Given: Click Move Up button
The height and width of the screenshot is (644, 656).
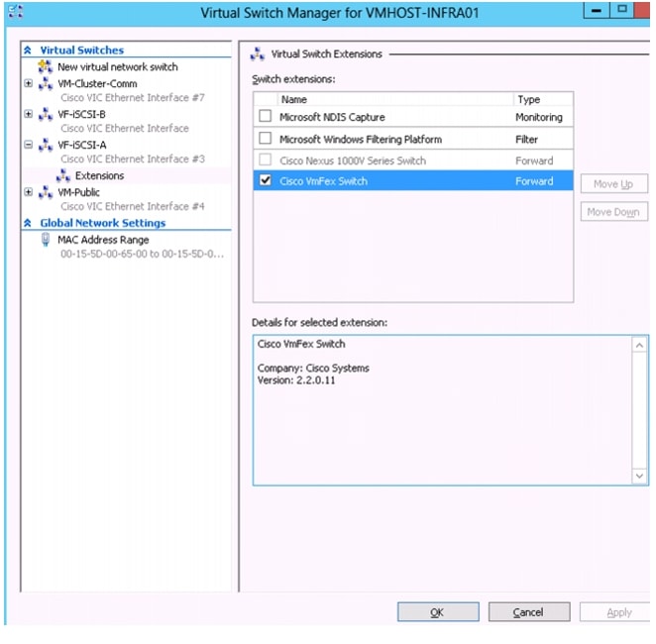Looking at the screenshot, I should coord(613,183).
